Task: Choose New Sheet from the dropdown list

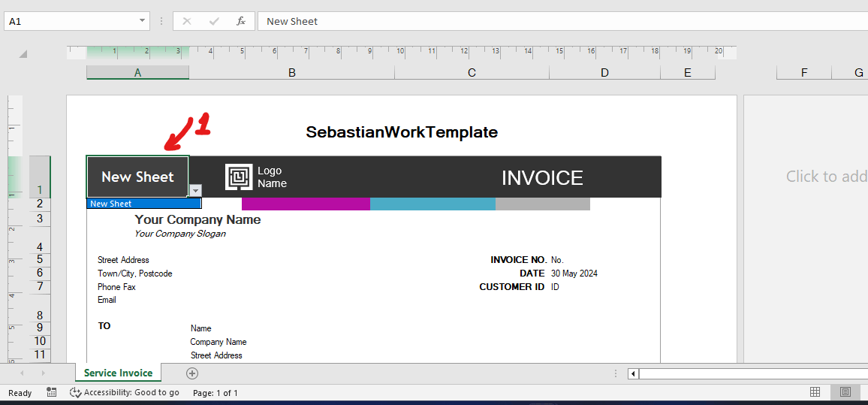Action: point(144,204)
